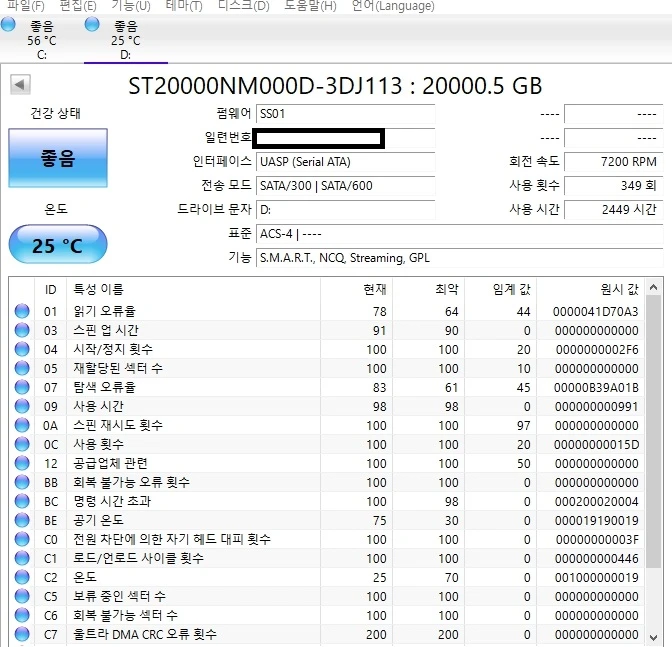This screenshot has height=647, width=672.
Task: Click the 현재 column header
Action: tap(357, 289)
